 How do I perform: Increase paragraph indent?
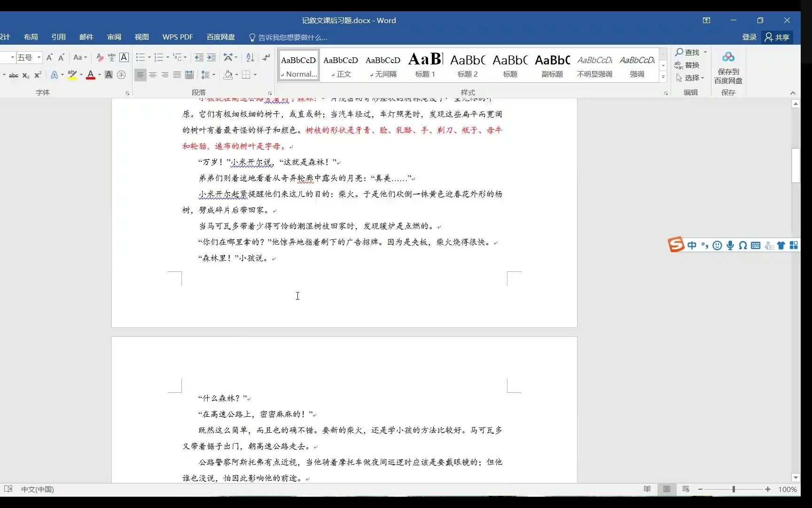(211, 57)
